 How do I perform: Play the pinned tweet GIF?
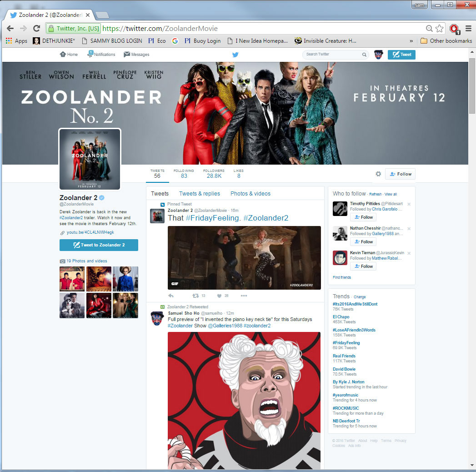pyautogui.click(x=244, y=258)
